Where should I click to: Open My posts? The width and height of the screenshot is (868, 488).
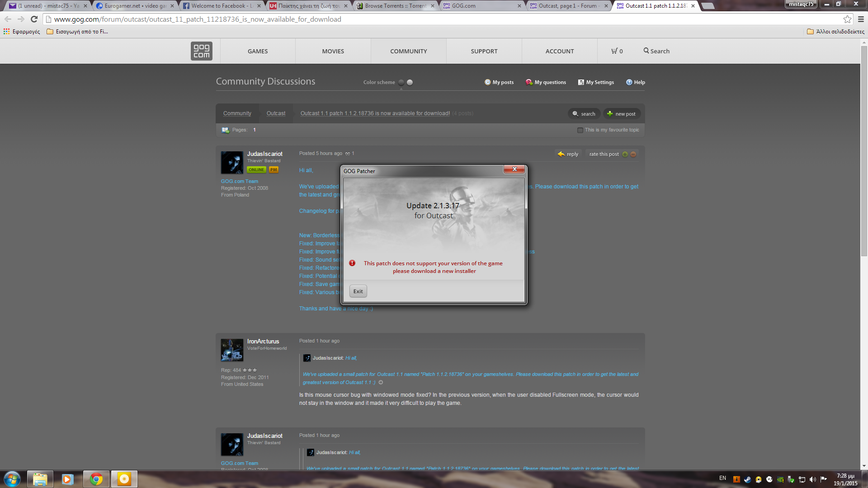(499, 82)
